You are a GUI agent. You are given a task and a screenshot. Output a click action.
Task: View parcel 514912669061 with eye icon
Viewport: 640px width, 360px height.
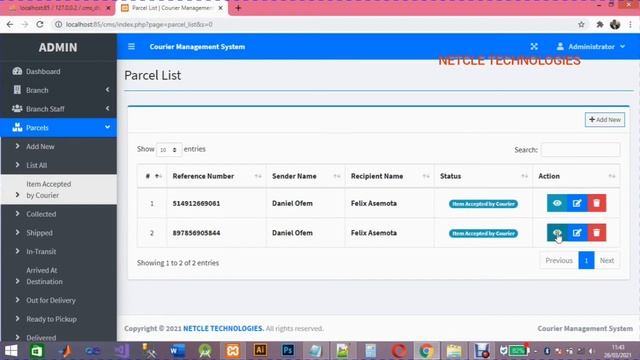click(557, 203)
